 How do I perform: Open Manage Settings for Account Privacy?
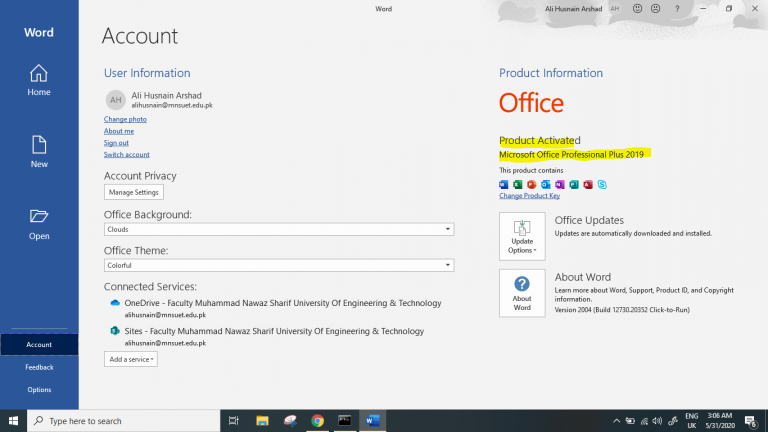click(x=133, y=192)
